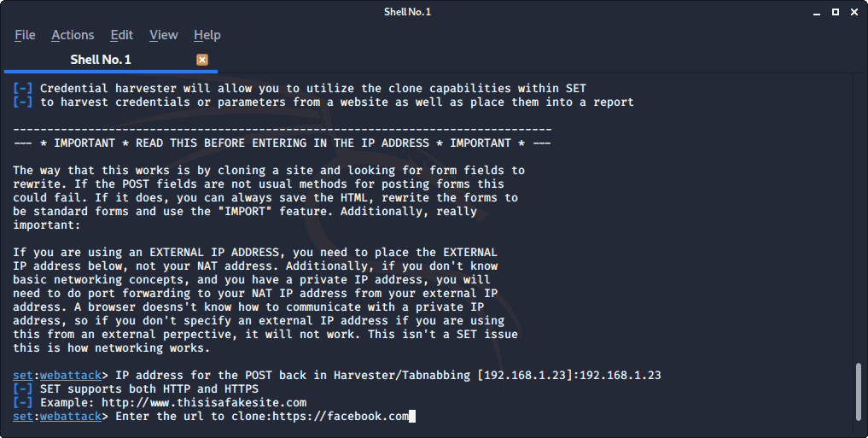The image size is (868, 438).
Task: Click the IMPORTANT READ THIS warning line
Action: coord(282,143)
